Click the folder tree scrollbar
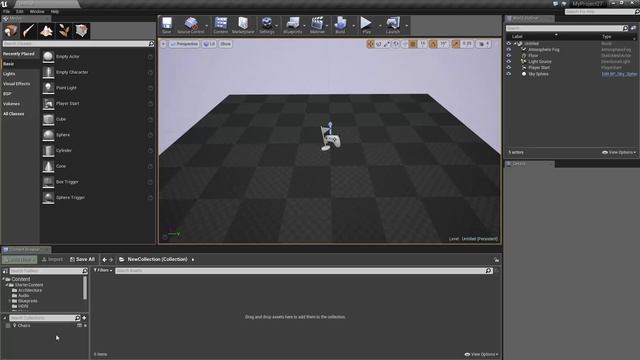 85,288
